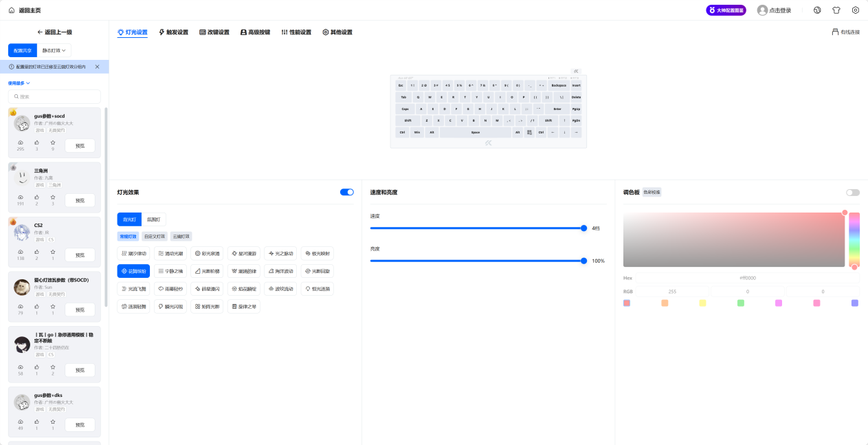Expand the 使用最多 sort dropdown

(x=19, y=83)
